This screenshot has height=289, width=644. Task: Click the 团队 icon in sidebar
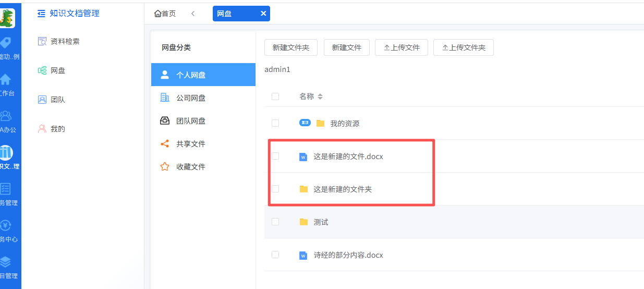42,100
